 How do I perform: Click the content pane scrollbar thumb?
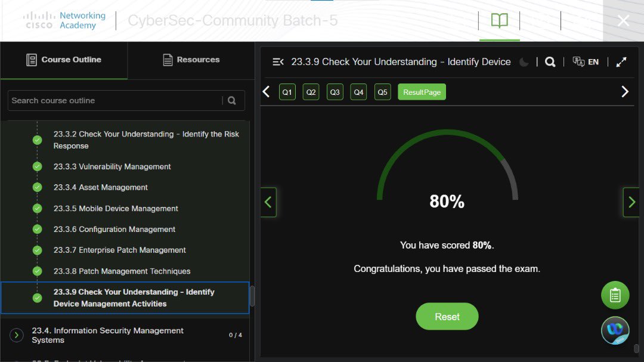point(636,348)
